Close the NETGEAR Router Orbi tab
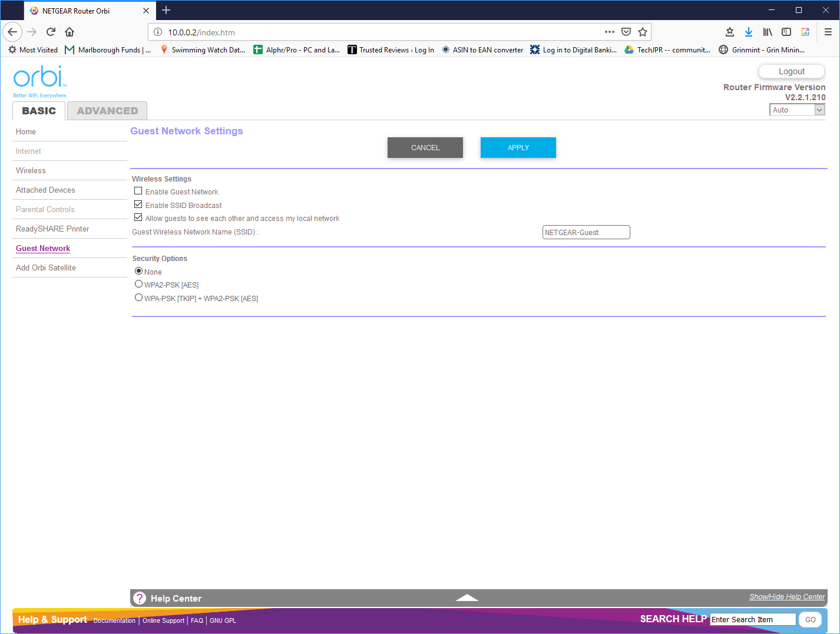 (x=146, y=11)
